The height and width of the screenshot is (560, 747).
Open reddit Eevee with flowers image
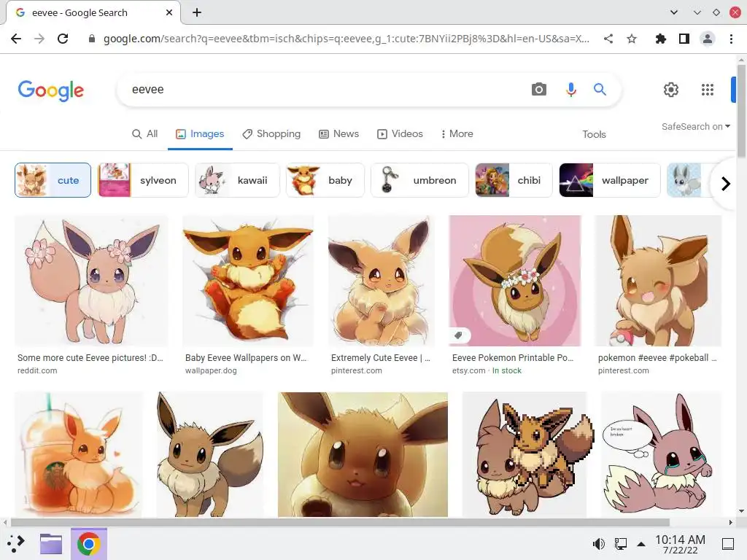(91, 281)
